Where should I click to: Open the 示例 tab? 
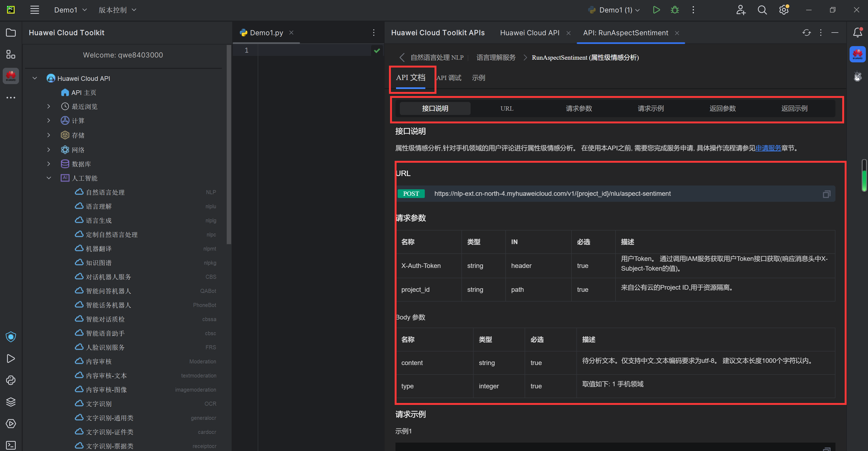(478, 78)
